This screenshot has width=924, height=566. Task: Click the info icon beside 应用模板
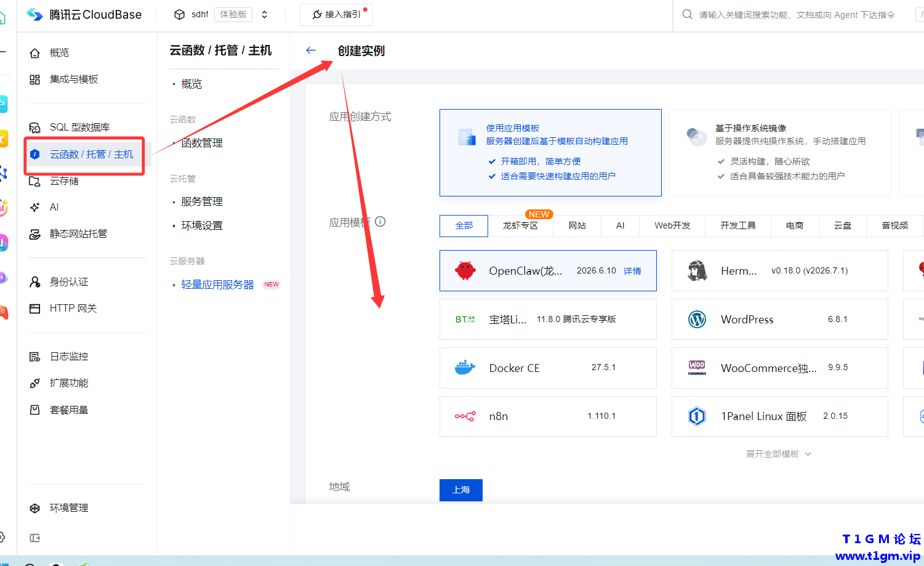tap(380, 222)
